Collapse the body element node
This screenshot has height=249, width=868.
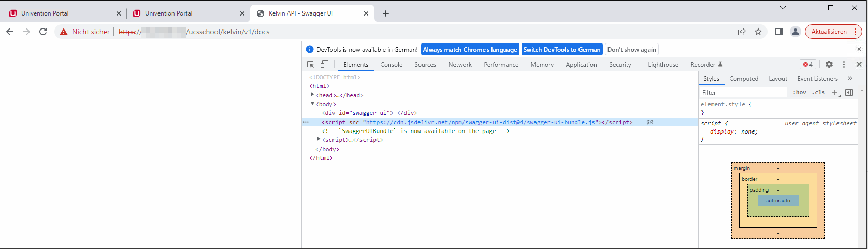[312, 104]
